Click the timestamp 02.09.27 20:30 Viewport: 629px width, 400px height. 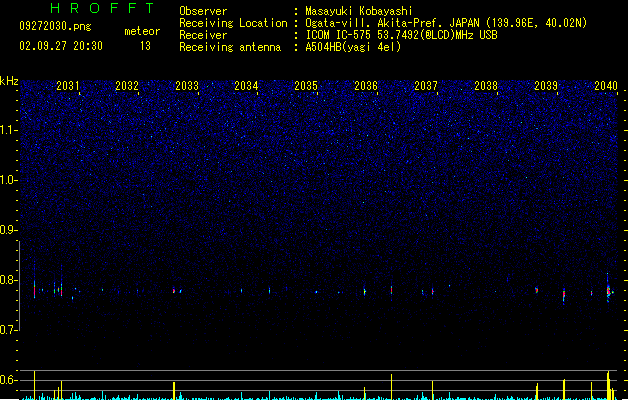tap(61, 46)
